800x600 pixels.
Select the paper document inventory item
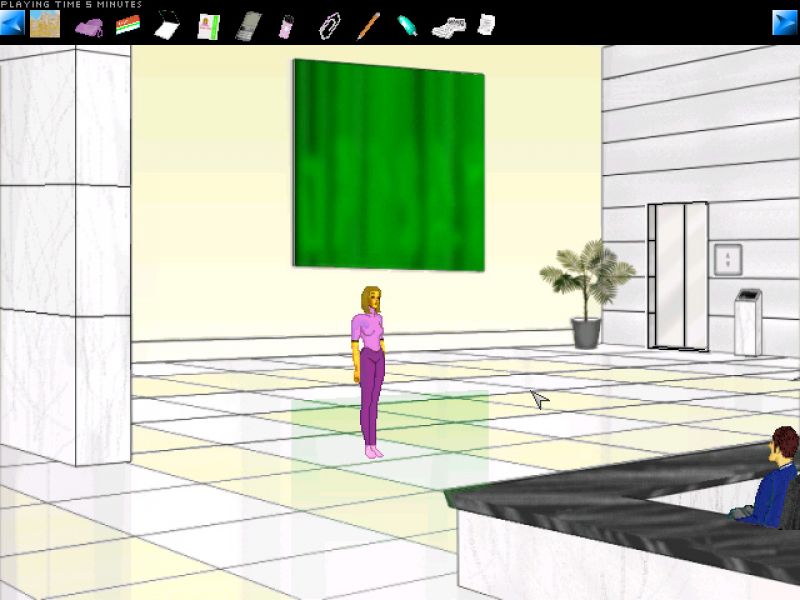(486, 24)
